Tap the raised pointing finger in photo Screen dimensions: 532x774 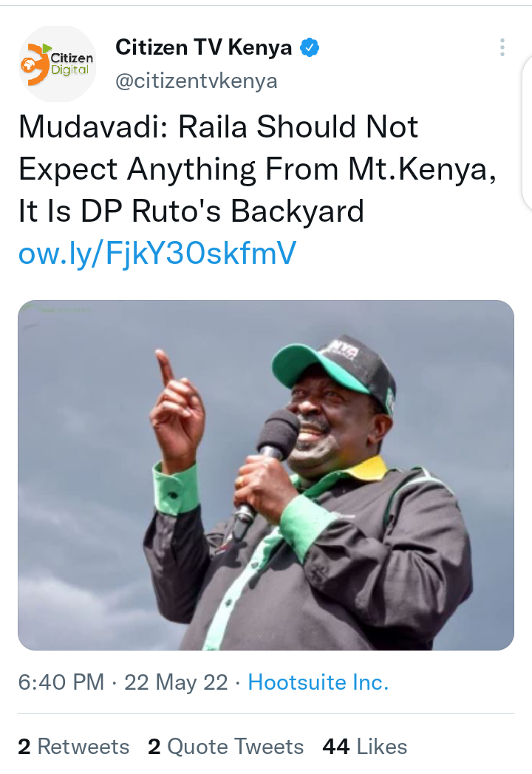(165, 367)
